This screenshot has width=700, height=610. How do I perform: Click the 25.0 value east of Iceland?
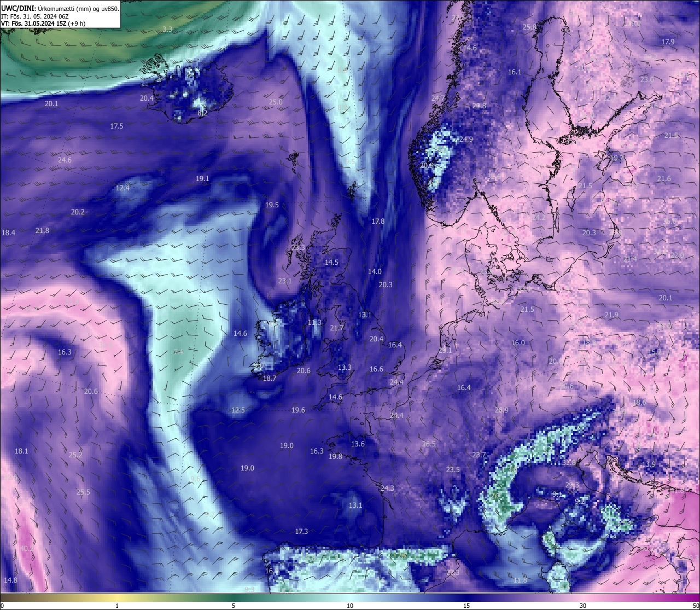click(x=276, y=102)
